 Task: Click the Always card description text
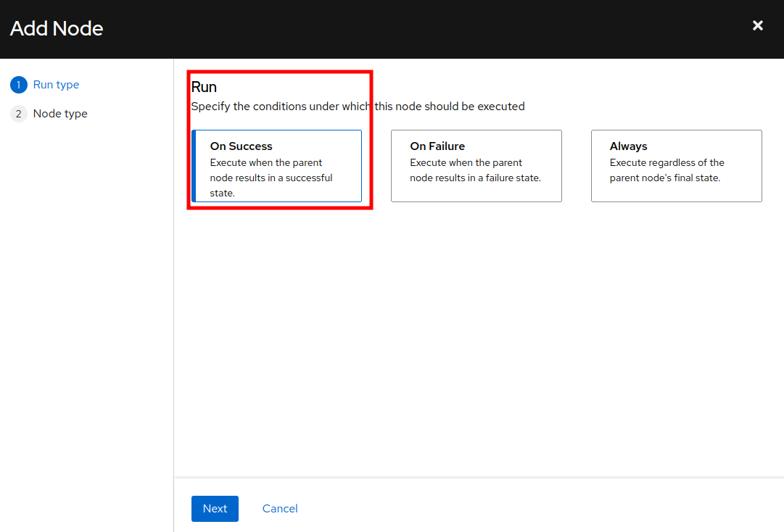tap(667, 170)
